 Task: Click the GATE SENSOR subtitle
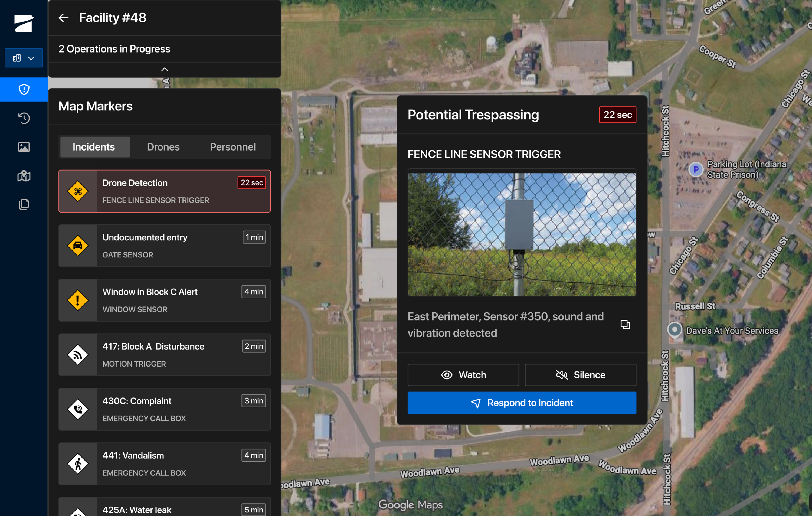(128, 255)
